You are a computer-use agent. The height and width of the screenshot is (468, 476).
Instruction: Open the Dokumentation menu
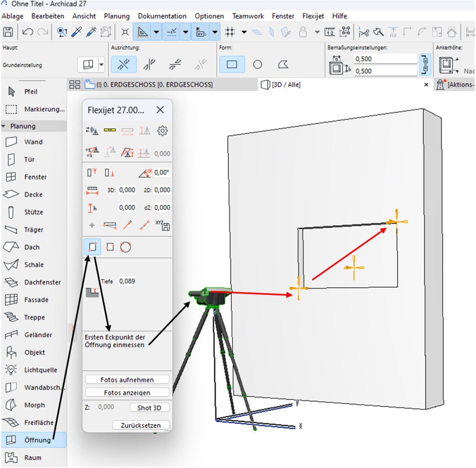tap(162, 16)
